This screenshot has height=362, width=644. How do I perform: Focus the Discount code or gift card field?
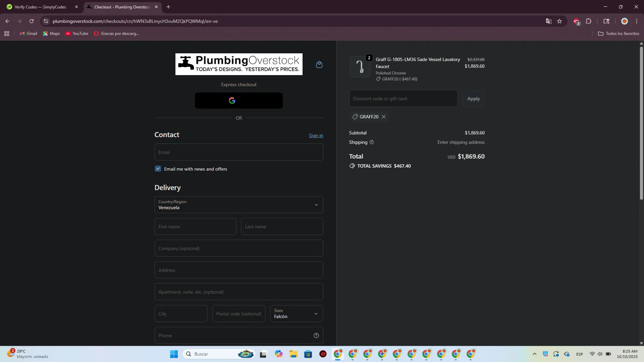[403, 99]
